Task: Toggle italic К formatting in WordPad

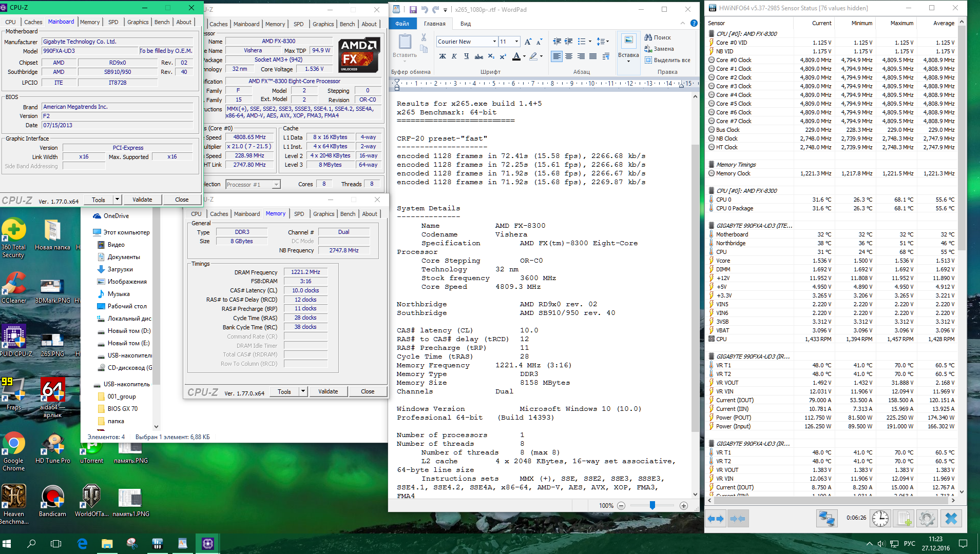Action: pos(454,56)
